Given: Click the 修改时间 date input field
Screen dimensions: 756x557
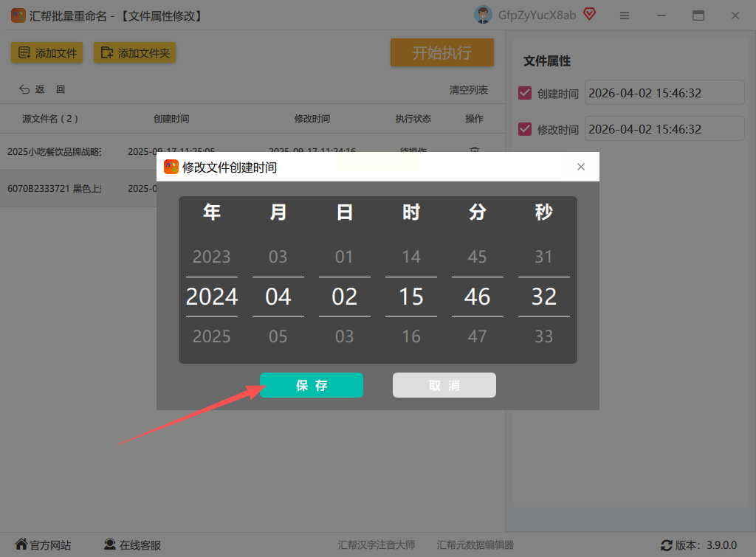Looking at the screenshot, I should pos(664,128).
